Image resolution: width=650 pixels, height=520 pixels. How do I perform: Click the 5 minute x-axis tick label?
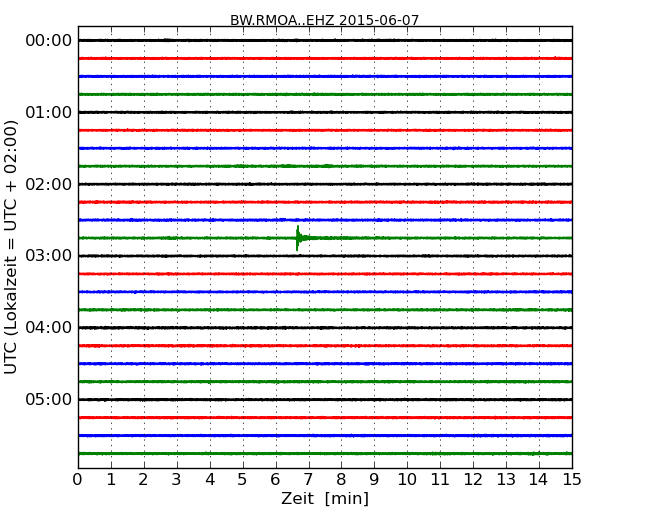243,479
